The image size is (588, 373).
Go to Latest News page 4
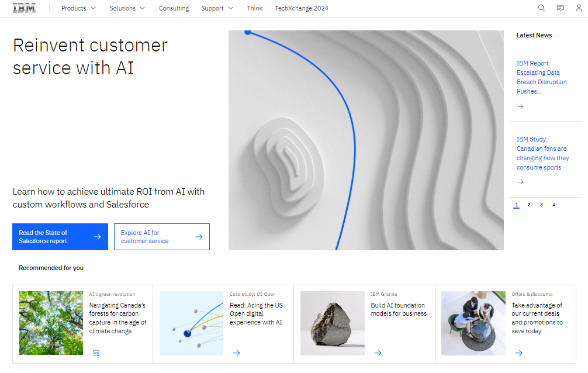point(554,205)
